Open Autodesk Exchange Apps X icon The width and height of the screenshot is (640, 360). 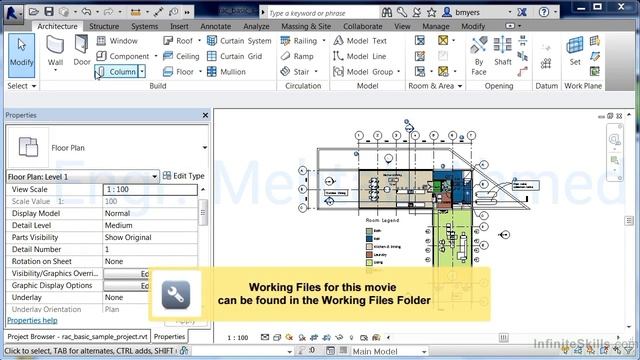[x=522, y=12]
